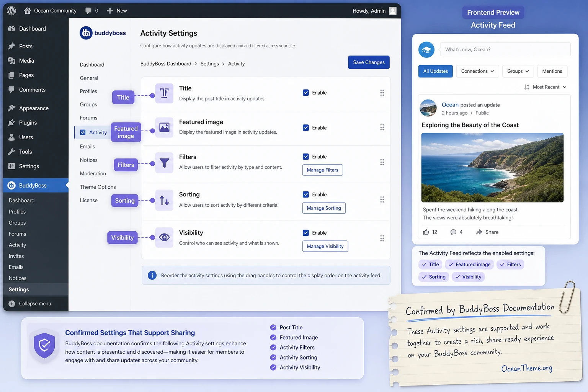Select the Mentions feed tab
The height and width of the screenshot is (392, 588).
552,71
